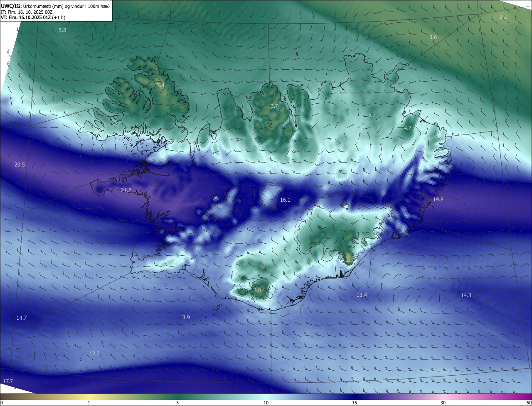Image resolution: width=532 pixels, height=406 pixels.
Task: Select the 3.4 value over the Westfjords
Action: pyautogui.click(x=160, y=86)
